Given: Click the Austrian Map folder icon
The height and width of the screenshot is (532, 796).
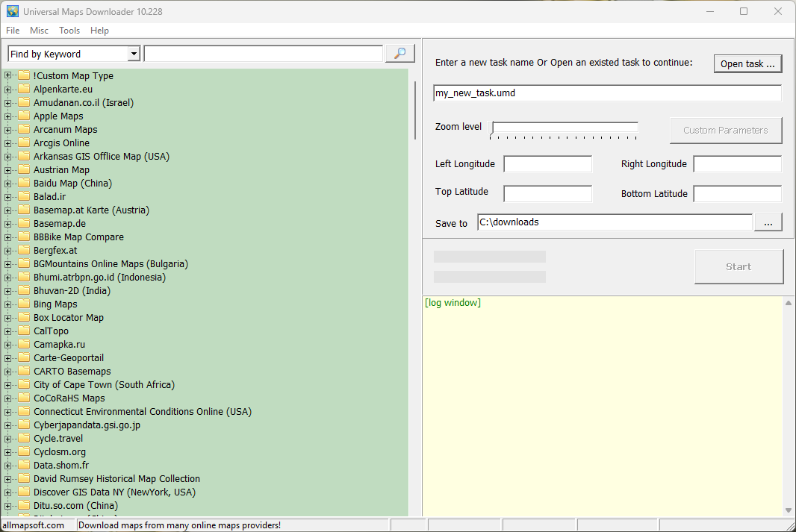Looking at the screenshot, I should 24,169.
